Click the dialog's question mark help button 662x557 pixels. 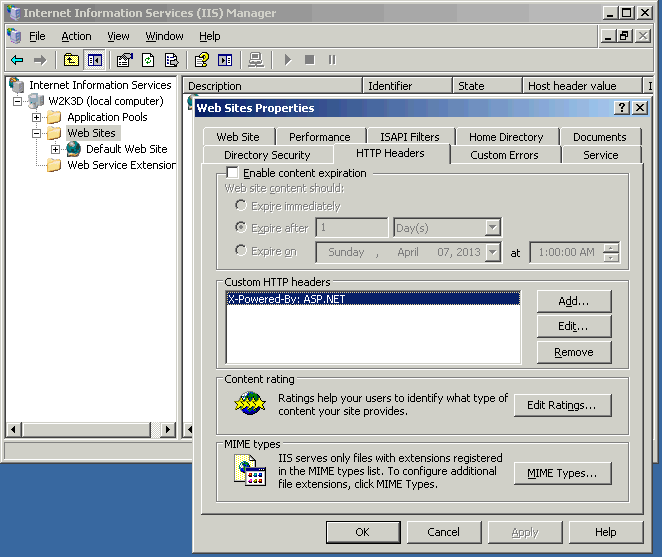coord(621,108)
